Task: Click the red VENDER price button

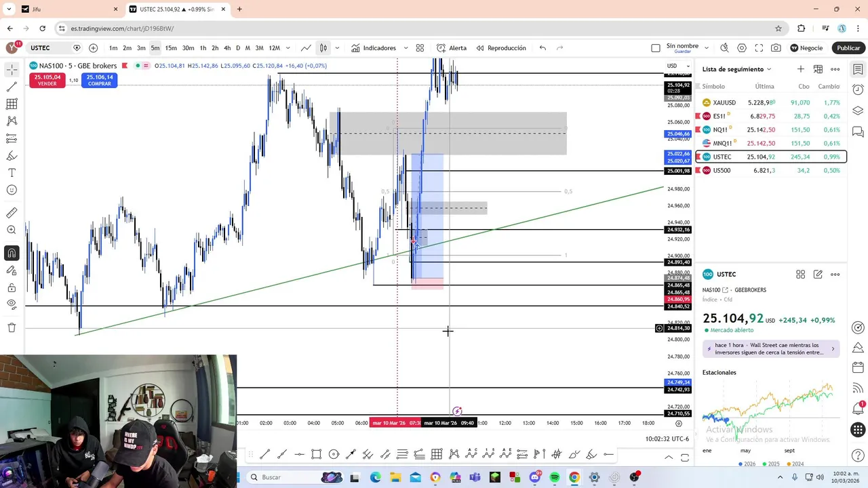Action: [x=47, y=80]
